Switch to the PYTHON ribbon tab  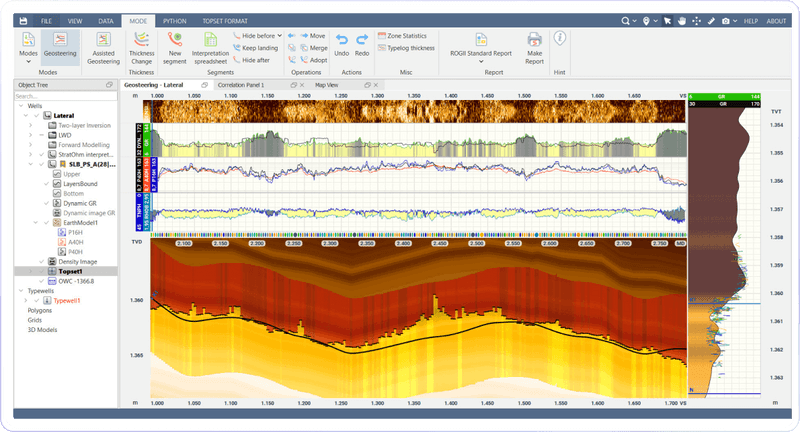[174, 20]
